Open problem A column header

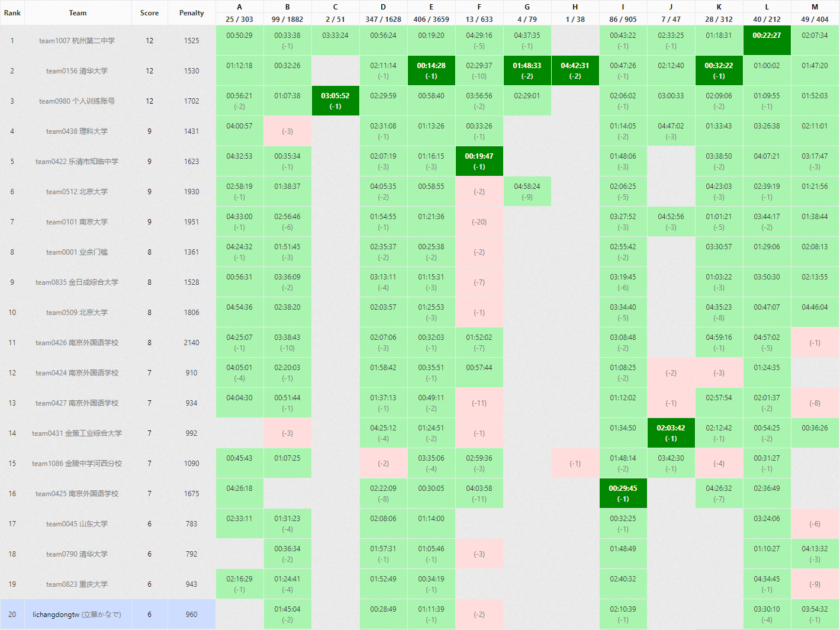pyautogui.click(x=239, y=7)
